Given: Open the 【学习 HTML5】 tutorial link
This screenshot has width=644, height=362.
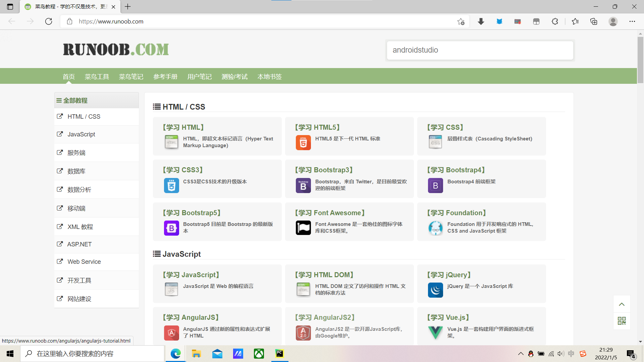Looking at the screenshot, I should tap(317, 127).
